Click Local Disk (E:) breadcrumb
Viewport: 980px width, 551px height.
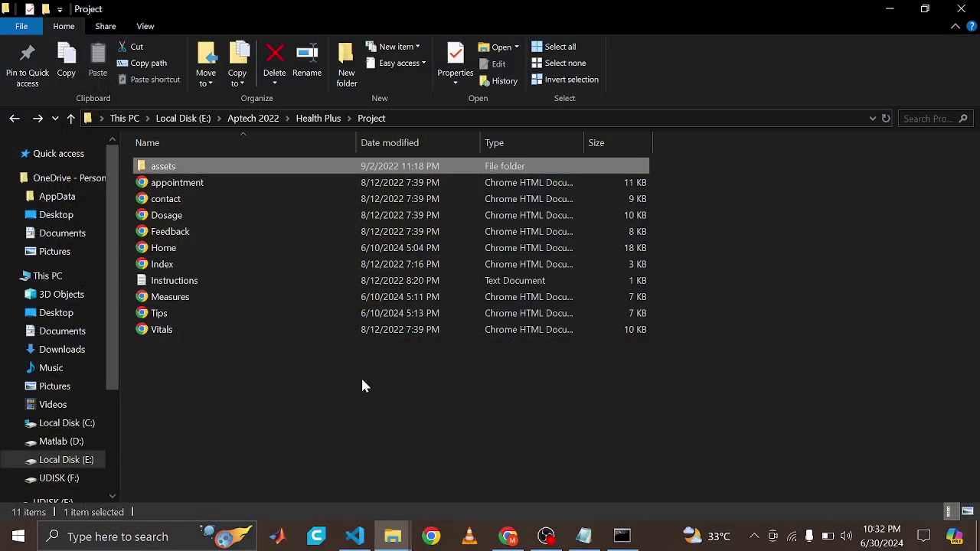(x=183, y=119)
